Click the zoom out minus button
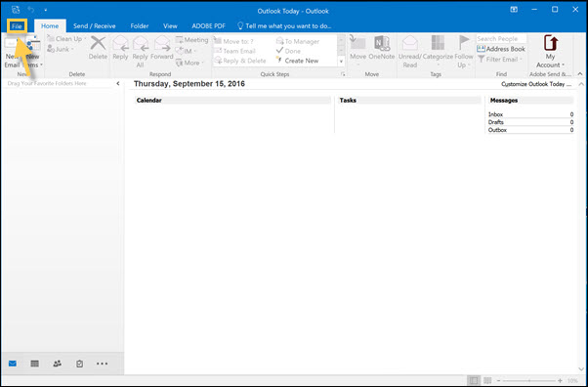The width and height of the screenshot is (588, 387). (x=498, y=380)
